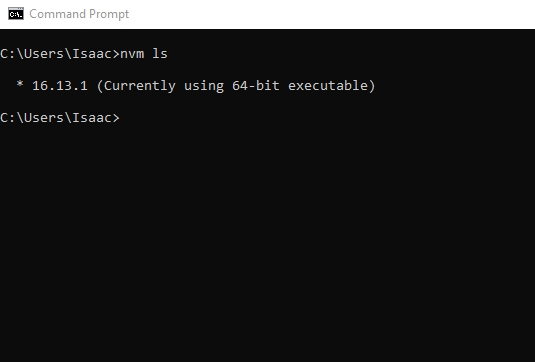This screenshot has width=535, height=362.
Task: Click Users in the last prompt line
Action: tap(44, 118)
